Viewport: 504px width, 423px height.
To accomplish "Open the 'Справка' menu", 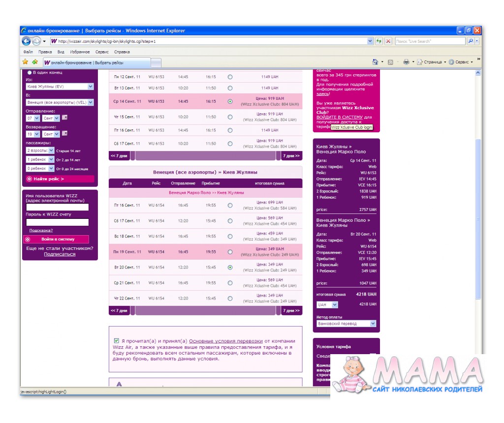I will 122,52.
